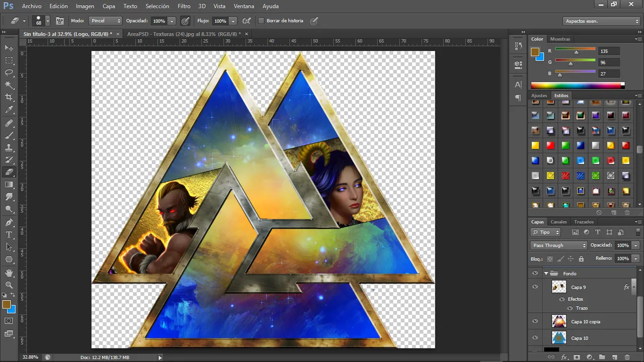Screen dimensions: 644x362
Task: Select the Clone Stamp tool
Action: coord(9,148)
